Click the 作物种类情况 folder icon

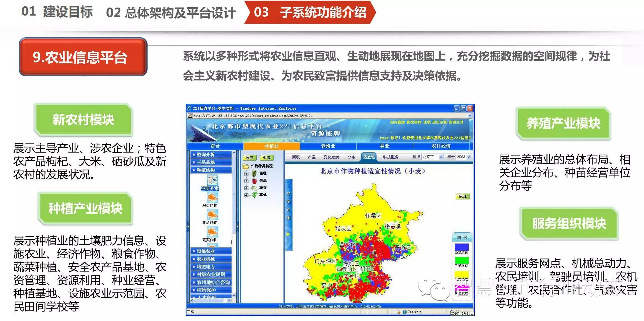(x=246, y=166)
